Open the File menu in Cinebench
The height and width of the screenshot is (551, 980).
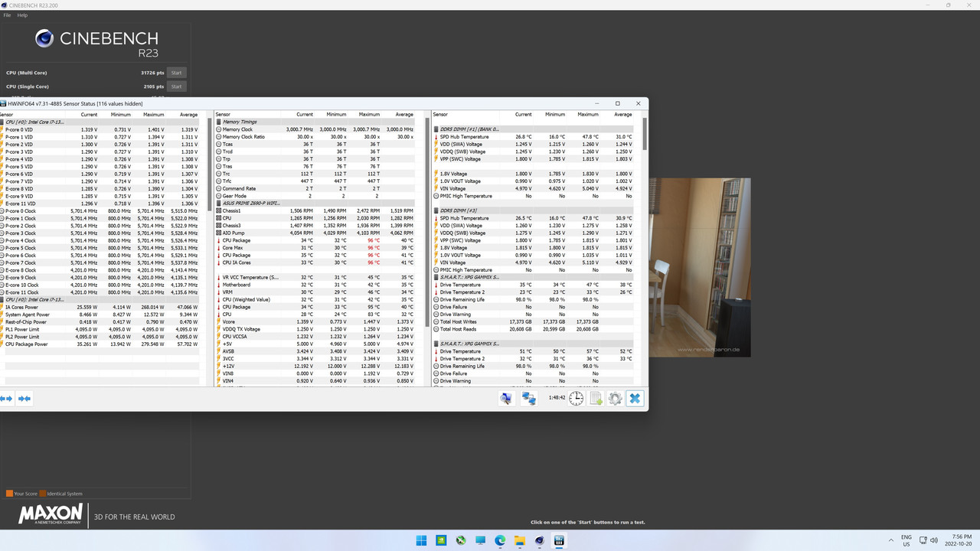tap(7, 15)
